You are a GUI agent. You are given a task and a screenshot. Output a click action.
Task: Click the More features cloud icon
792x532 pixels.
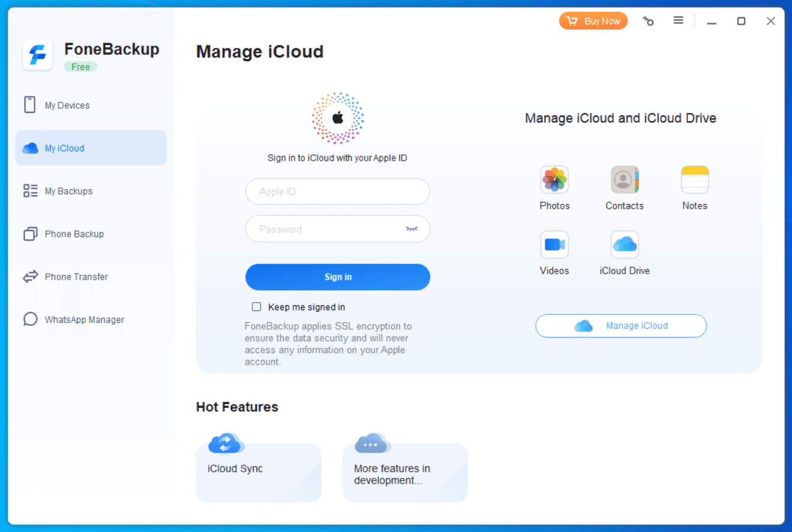click(x=372, y=443)
